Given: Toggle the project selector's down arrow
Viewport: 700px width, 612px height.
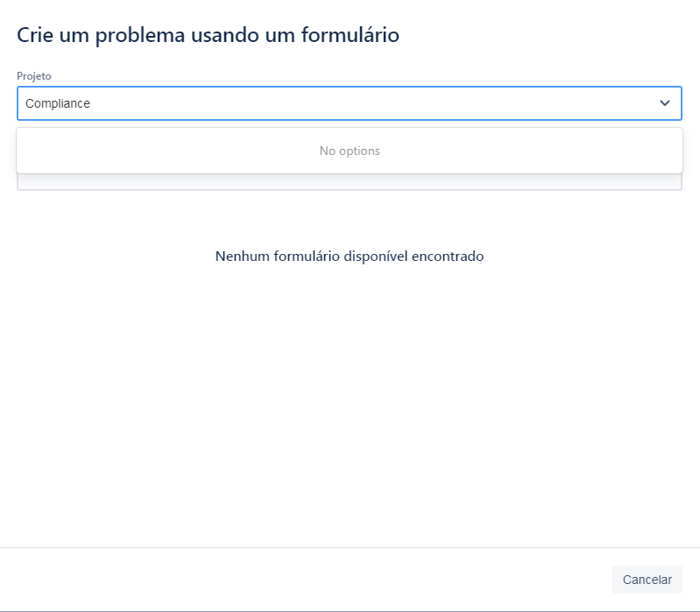Looking at the screenshot, I should [x=665, y=103].
